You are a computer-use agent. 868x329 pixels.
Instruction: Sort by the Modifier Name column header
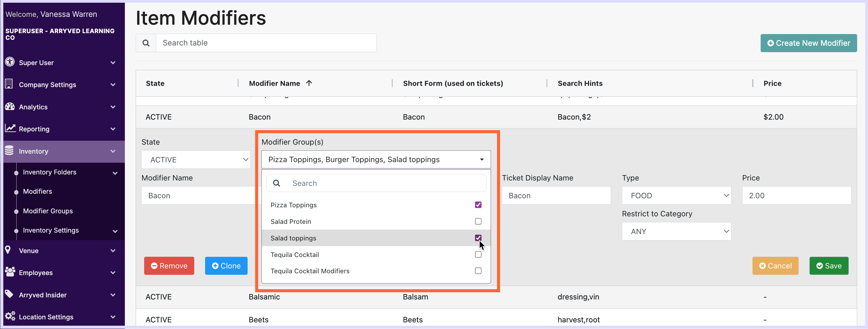[274, 83]
